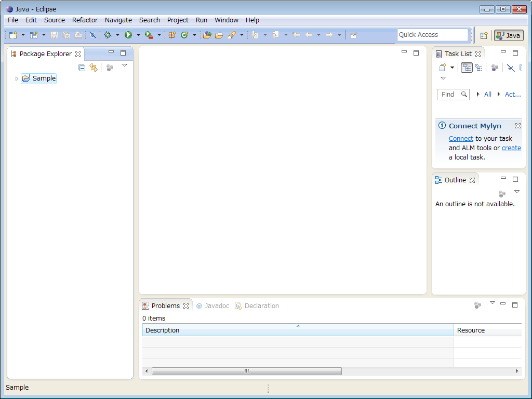The width and height of the screenshot is (532, 399).
Task: Select the Java perspective button
Action: [509, 35]
